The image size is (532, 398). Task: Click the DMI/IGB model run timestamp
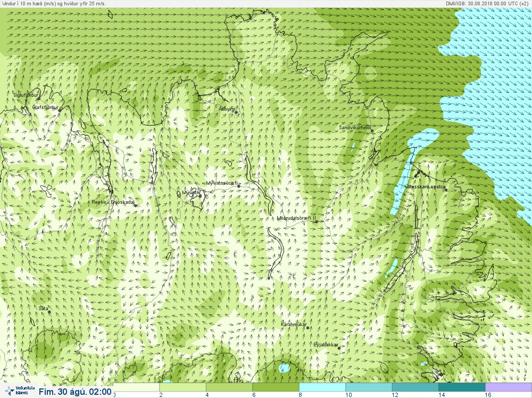coord(488,3)
